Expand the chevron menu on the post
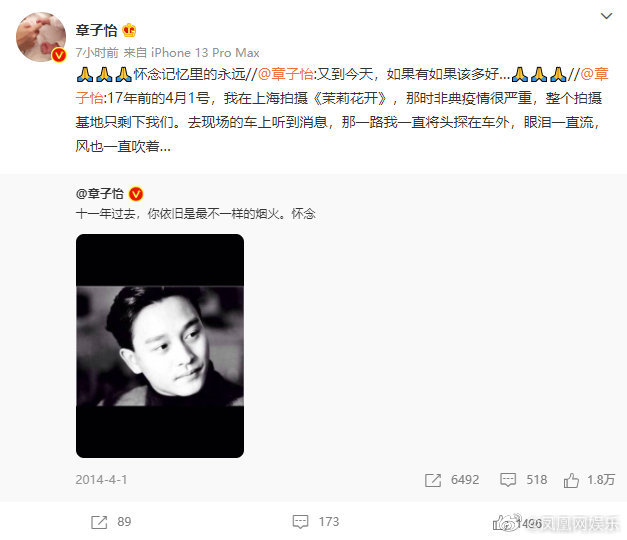This screenshot has height=540, width=627. tap(606, 16)
